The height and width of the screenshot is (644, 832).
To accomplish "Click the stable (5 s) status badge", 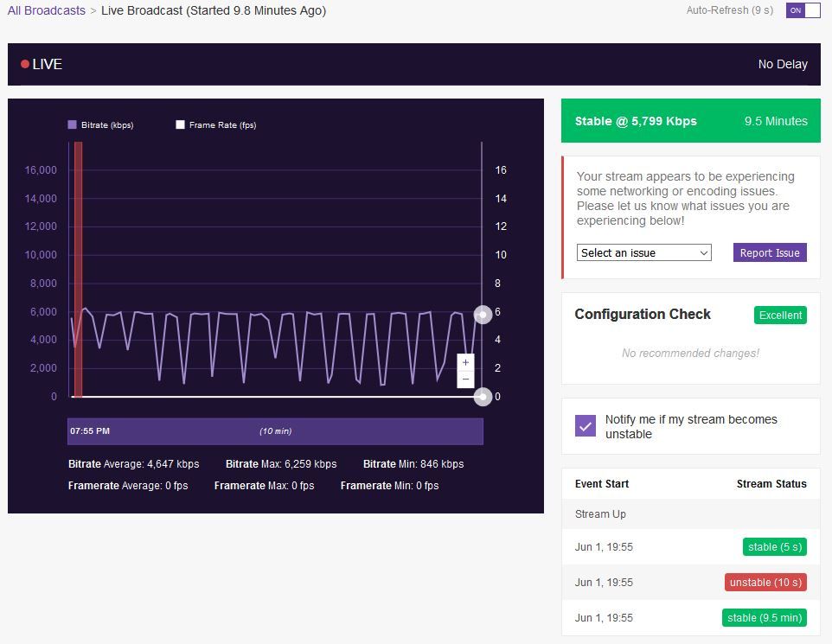I will tap(775, 547).
